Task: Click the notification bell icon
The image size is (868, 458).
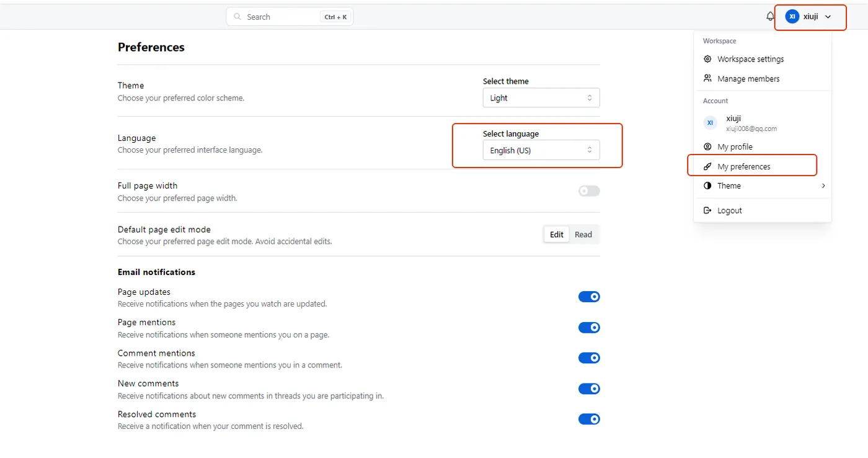Action: (770, 17)
